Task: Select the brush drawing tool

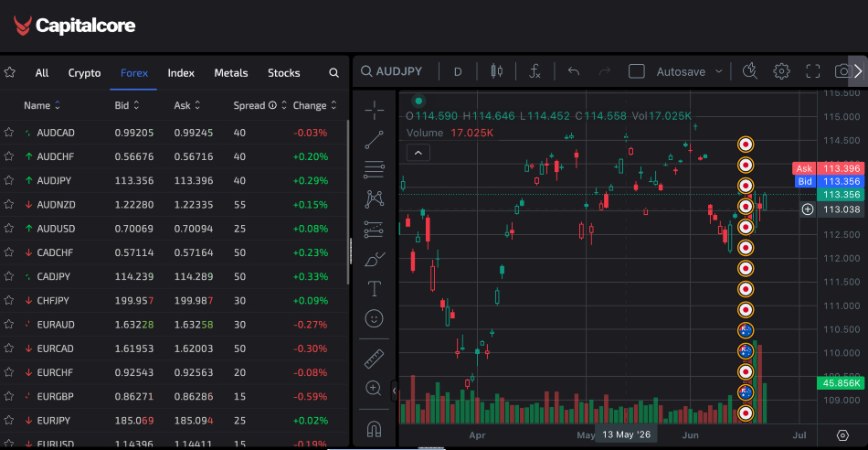Action: pos(375,259)
